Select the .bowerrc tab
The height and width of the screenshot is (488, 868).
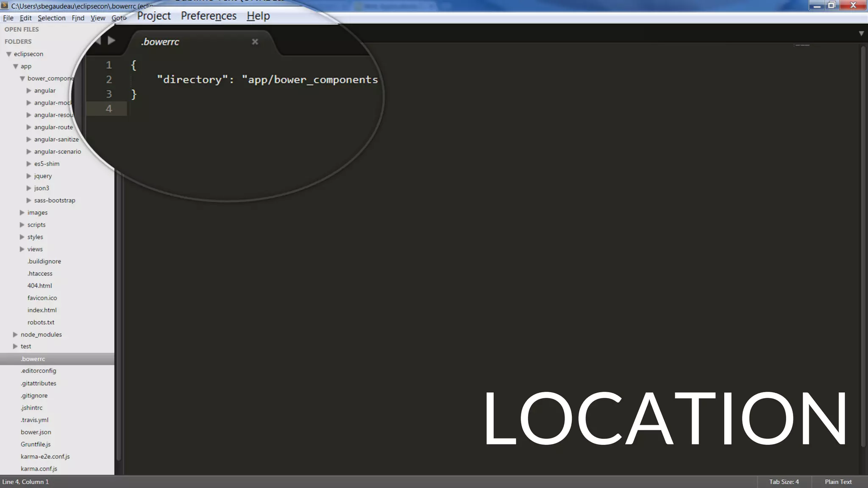tap(160, 42)
